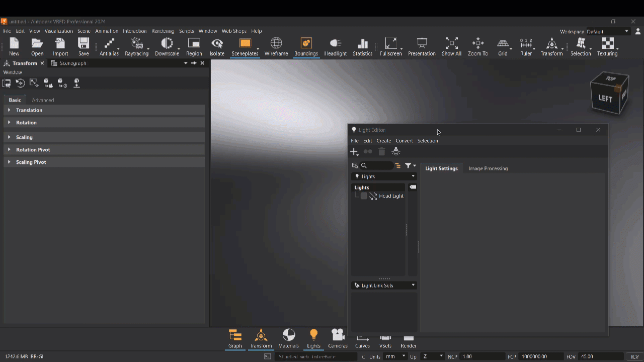Disable the Sceneplates toggle

tap(245, 47)
